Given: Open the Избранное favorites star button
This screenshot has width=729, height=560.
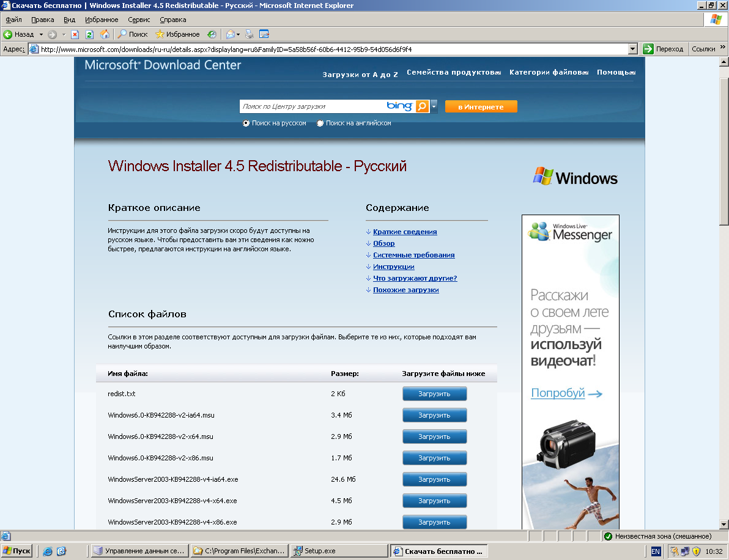Looking at the screenshot, I should tap(177, 34).
